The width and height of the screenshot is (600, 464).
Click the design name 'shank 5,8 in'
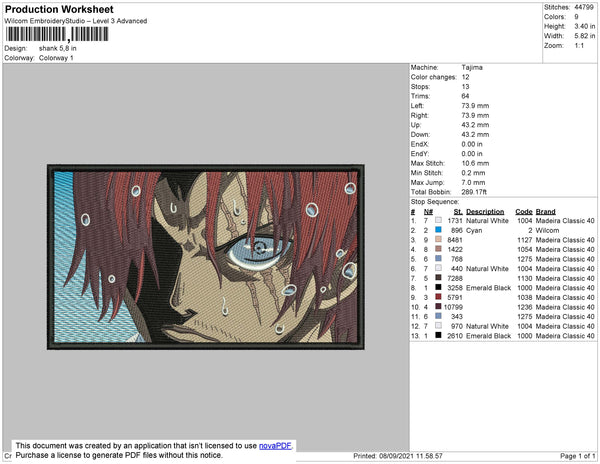click(57, 49)
